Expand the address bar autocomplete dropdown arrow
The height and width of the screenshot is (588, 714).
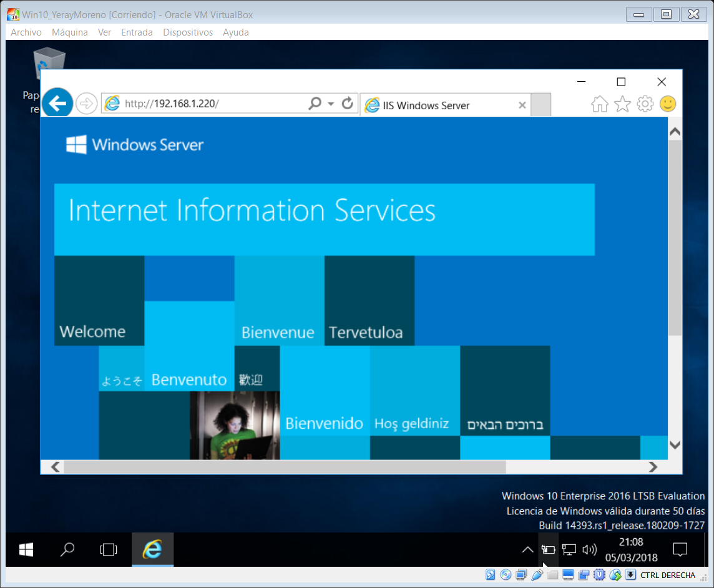(331, 104)
